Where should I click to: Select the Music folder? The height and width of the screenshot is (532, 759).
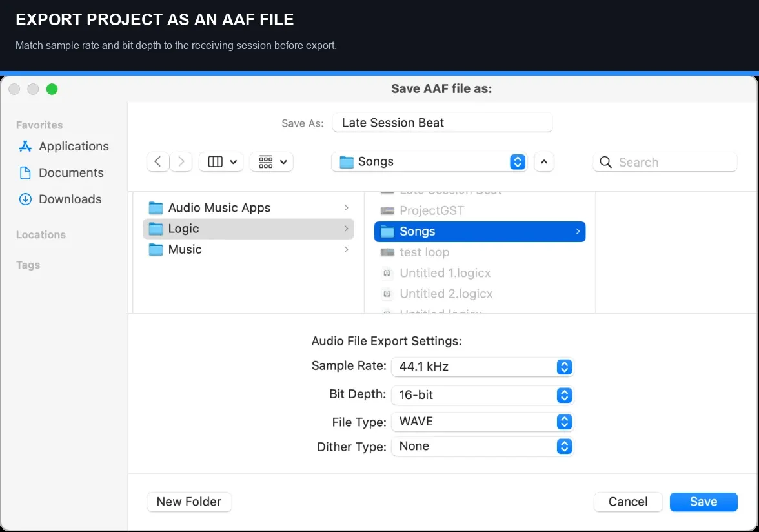point(248,249)
